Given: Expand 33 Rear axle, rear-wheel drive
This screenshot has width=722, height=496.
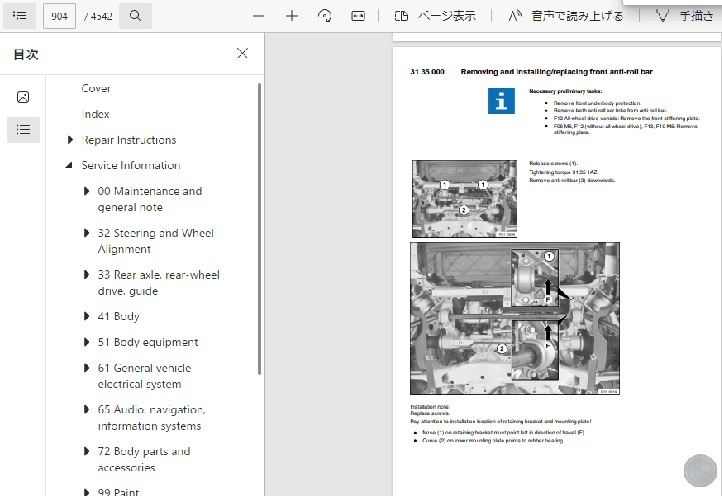Looking at the screenshot, I should click(86, 274).
